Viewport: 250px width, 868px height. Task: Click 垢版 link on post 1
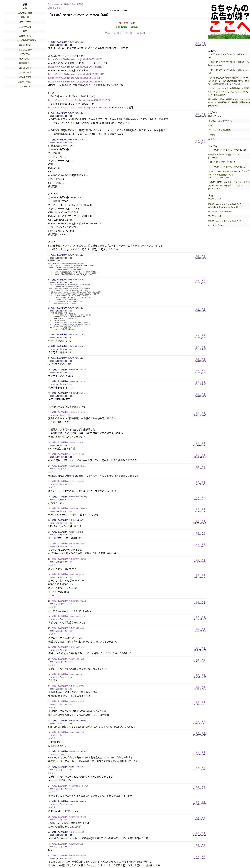coord(197,43)
